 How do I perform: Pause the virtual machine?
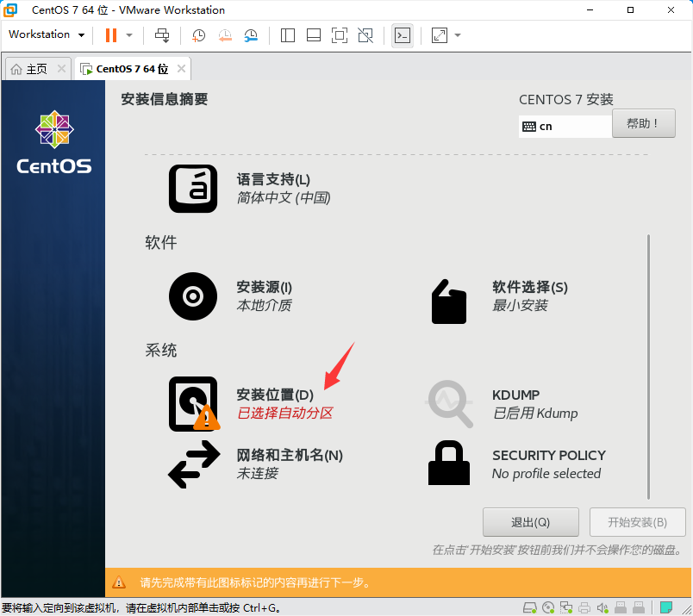coord(111,35)
